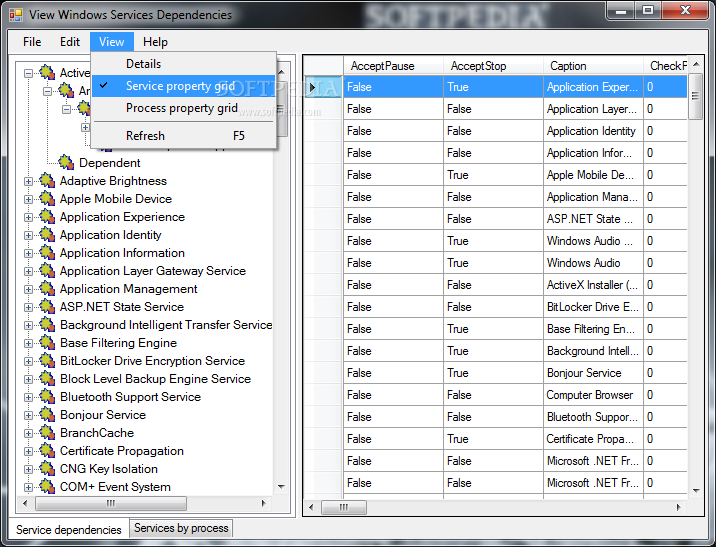Sort by the AcceptStop column header

point(493,66)
